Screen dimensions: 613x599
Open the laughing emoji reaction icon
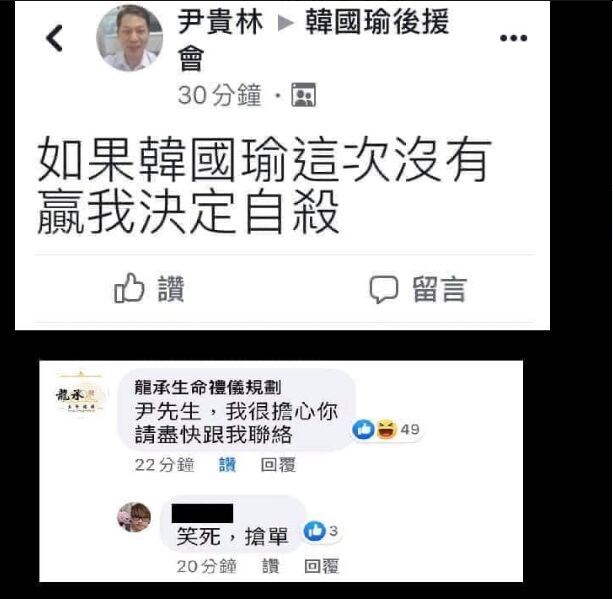386,429
